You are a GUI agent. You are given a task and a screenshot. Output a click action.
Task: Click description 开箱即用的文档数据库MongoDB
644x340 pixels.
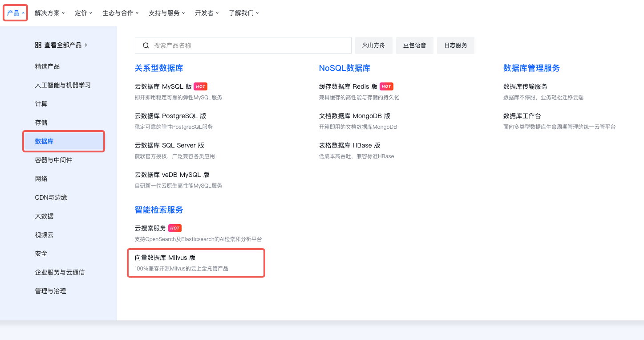pos(358,127)
